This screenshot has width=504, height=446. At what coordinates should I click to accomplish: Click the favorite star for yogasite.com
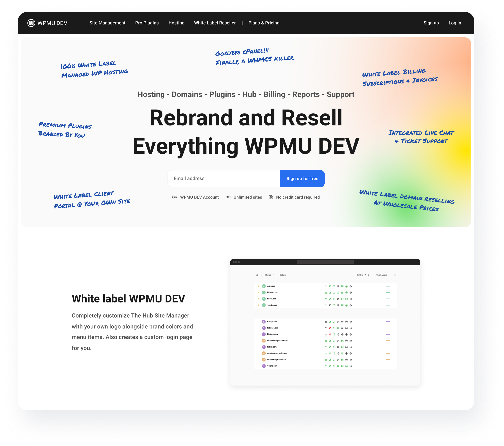[x=258, y=305]
